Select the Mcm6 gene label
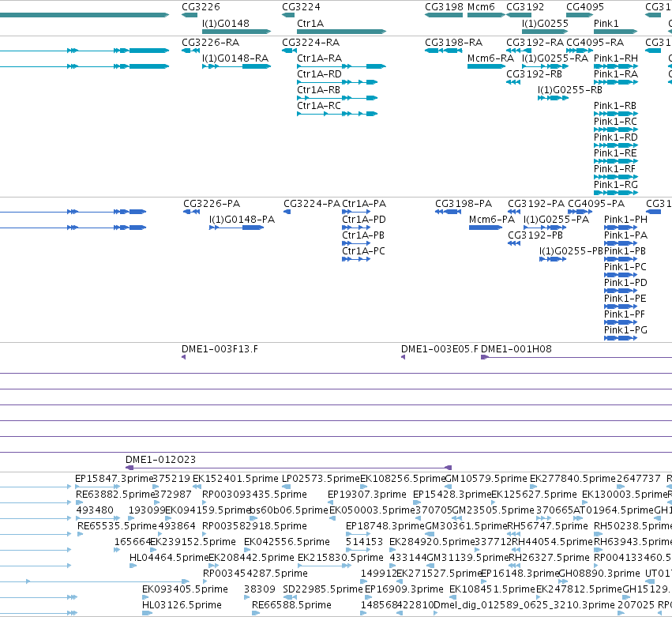This screenshot has height=617, width=672. [481, 7]
